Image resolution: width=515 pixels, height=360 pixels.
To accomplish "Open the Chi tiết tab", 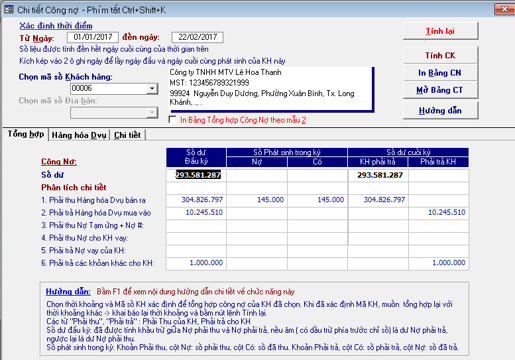I will pyautogui.click(x=127, y=135).
